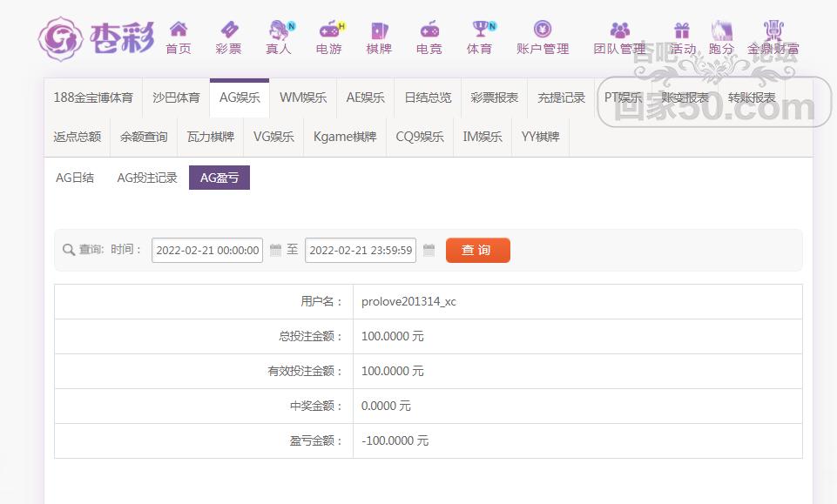Open the 棋牌 cards icon
Image resolution: width=837 pixels, height=504 pixels.
(x=380, y=30)
